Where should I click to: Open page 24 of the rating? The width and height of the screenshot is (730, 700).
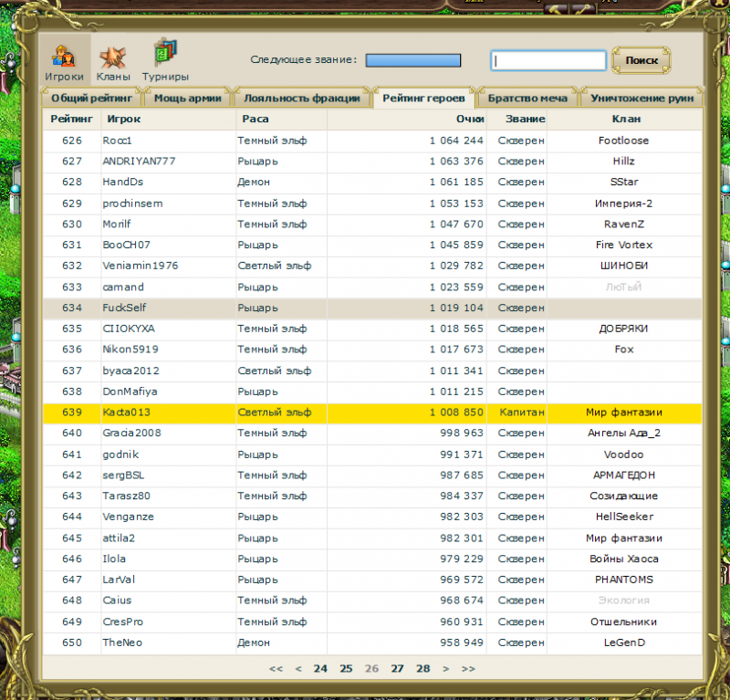[320, 668]
